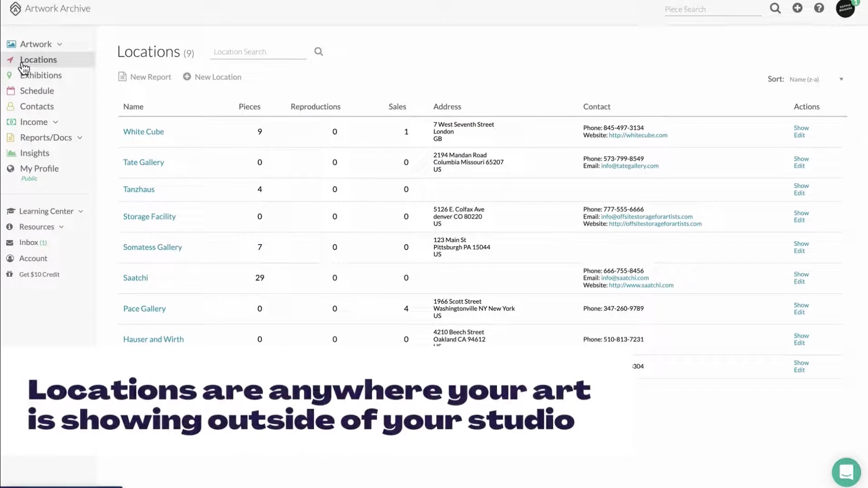Image resolution: width=868 pixels, height=488 pixels.
Task: Click the magnifier icon beside Piece Search
Action: [x=775, y=8]
